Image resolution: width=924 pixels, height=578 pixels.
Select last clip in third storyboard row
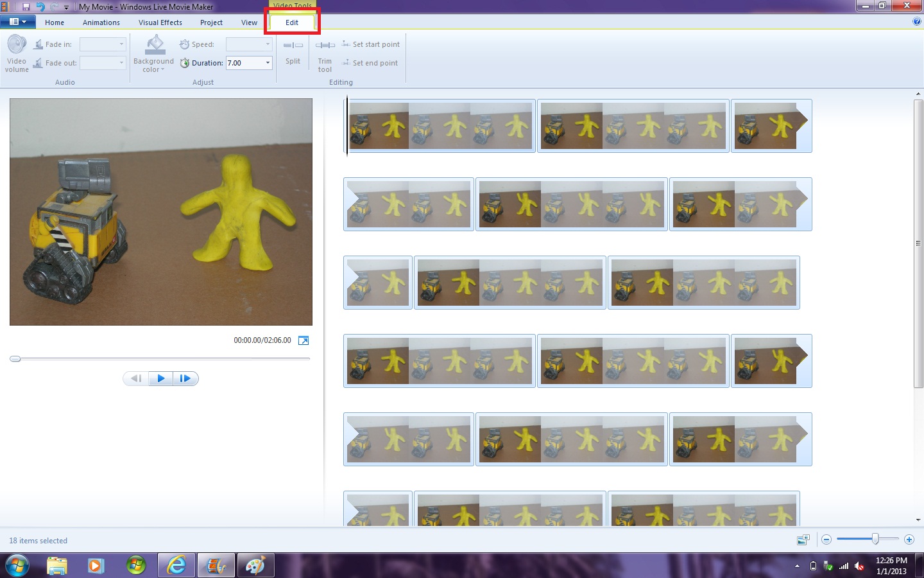click(x=704, y=283)
